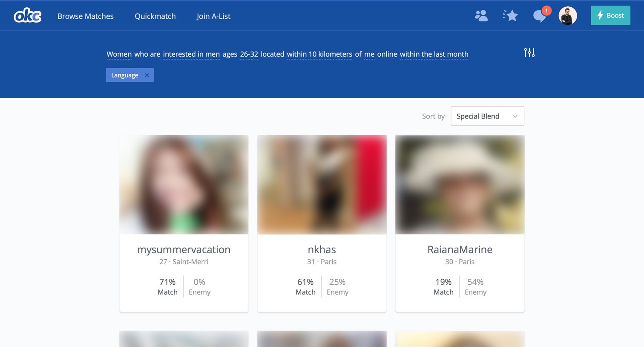Open the Sort by Special Blend dropdown
The width and height of the screenshot is (644, 347).
(x=487, y=116)
